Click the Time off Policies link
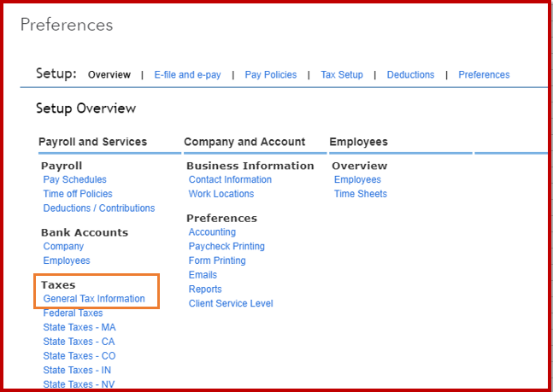The image size is (553, 392). 78,194
